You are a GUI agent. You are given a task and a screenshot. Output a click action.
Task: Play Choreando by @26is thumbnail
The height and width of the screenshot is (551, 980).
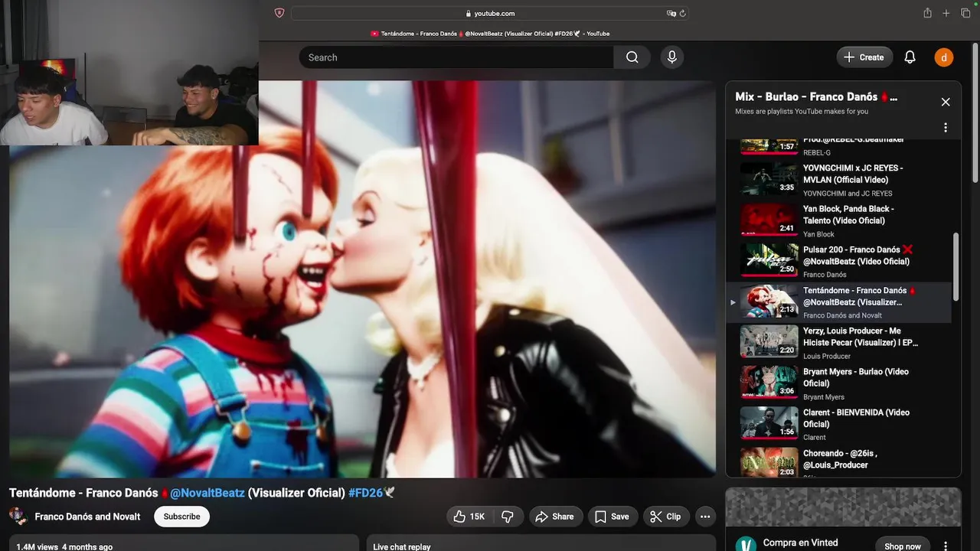tap(769, 463)
